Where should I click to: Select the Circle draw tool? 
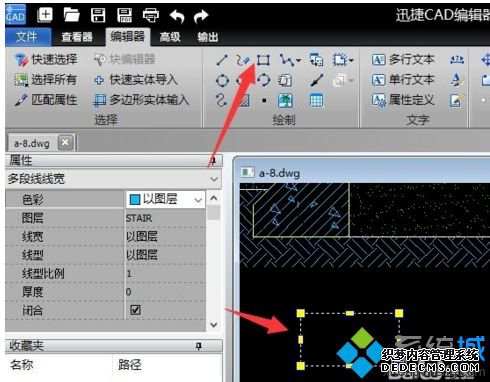tap(222, 80)
